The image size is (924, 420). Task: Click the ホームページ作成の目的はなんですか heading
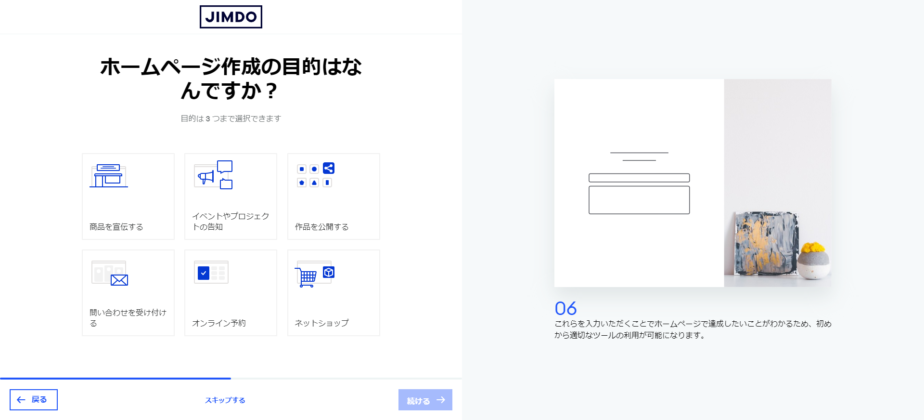(231, 79)
